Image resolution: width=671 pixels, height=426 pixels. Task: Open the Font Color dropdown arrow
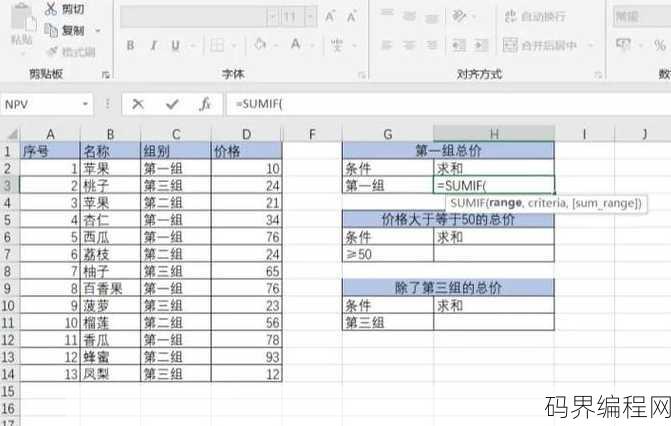[x=313, y=45]
